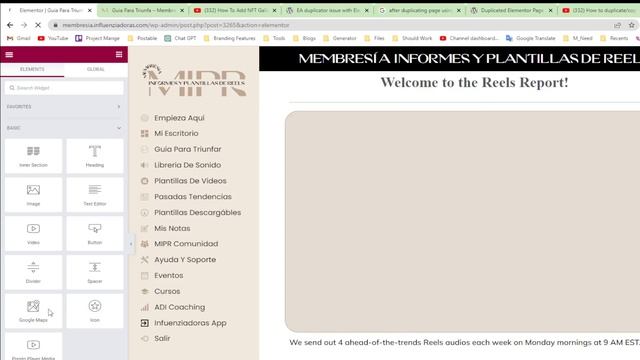This screenshot has height=360, width=640.
Task: Select the Text Editor widget
Action: 95,195
